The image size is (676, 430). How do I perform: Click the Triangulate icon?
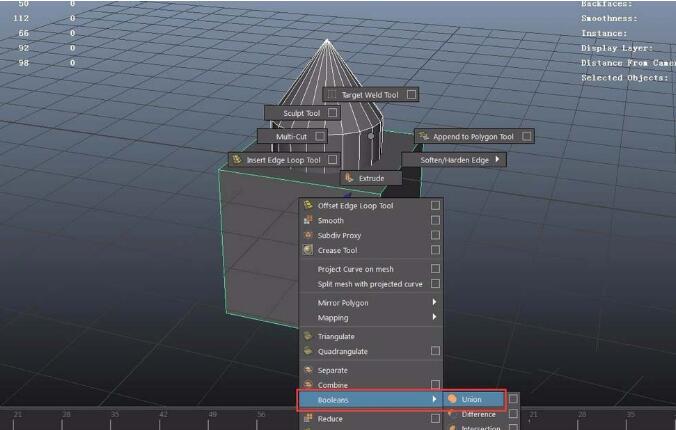(309, 336)
